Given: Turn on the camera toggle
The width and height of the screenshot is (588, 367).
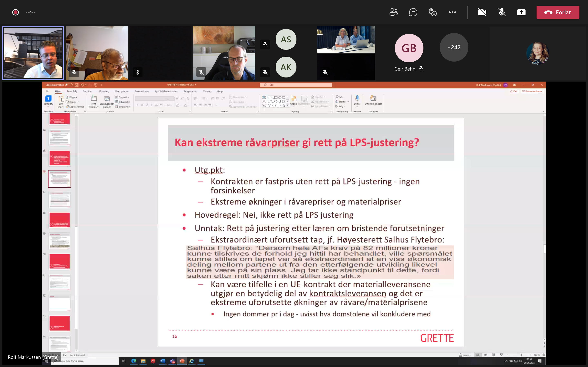Looking at the screenshot, I should tap(482, 12).
